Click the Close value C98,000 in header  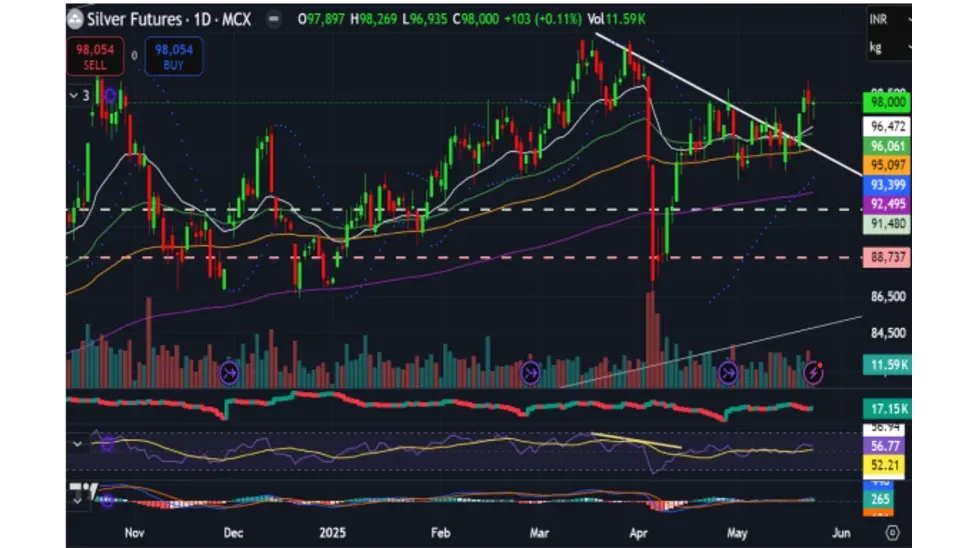coord(476,19)
